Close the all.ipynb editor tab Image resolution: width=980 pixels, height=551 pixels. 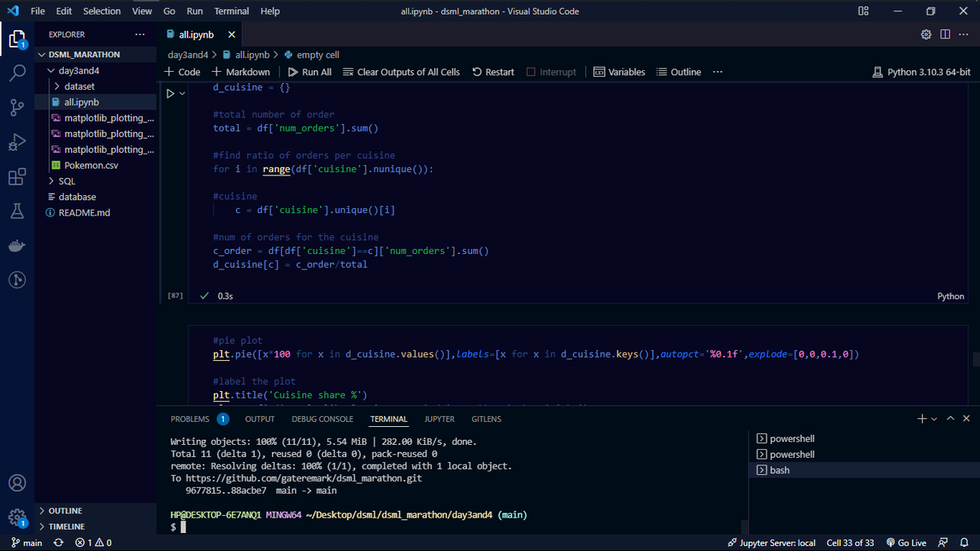[x=232, y=35]
